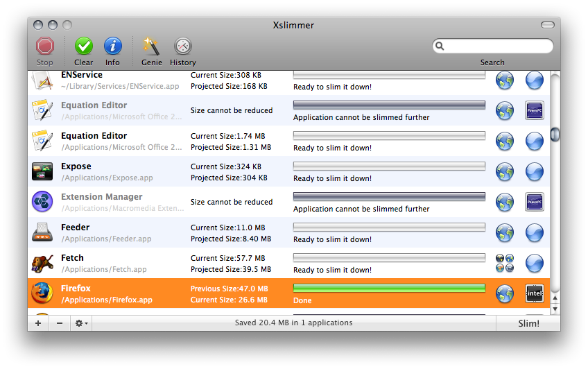This screenshot has width=588, height=369.
Task: Click the Slim! button
Action: click(x=529, y=324)
